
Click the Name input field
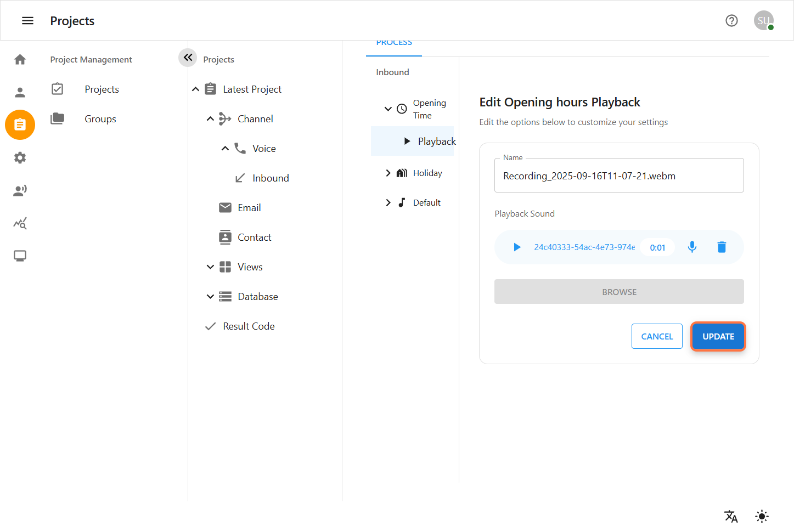pyautogui.click(x=618, y=176)
